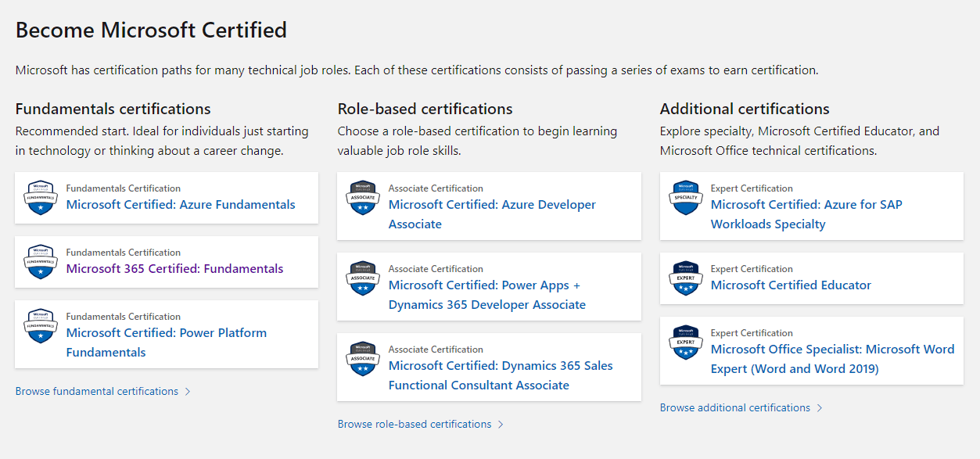Open Microsoft Certified: Power Platform Fundamentals link
980x459 pixels.
[166, 342]
